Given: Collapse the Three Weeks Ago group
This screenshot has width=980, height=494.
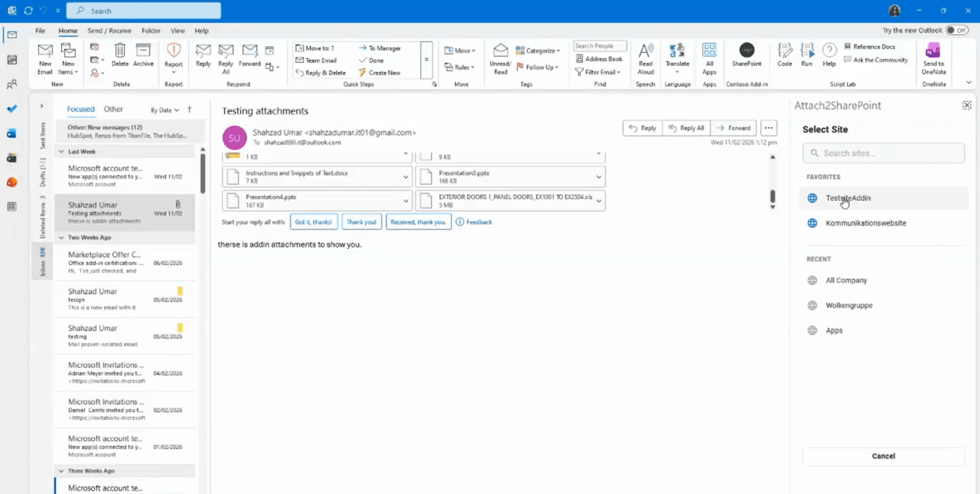Looking at the screenshot, I should click(61, 471).
